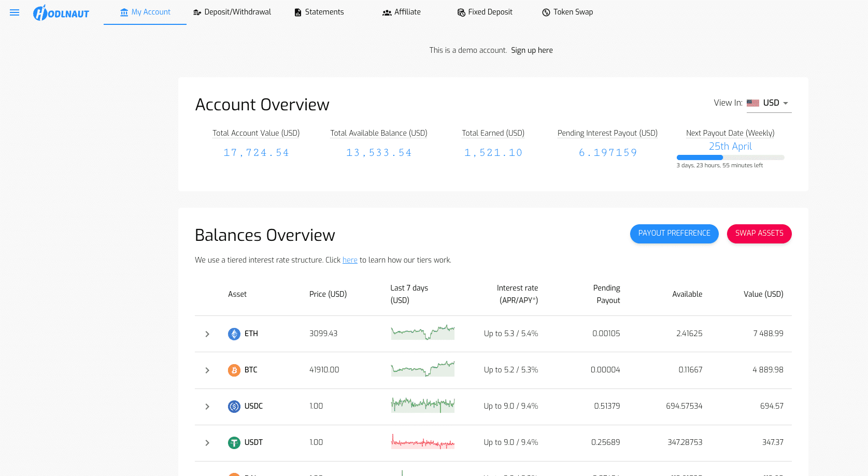
Task: Click the USDC coin icon
Action: click(234, 406)
